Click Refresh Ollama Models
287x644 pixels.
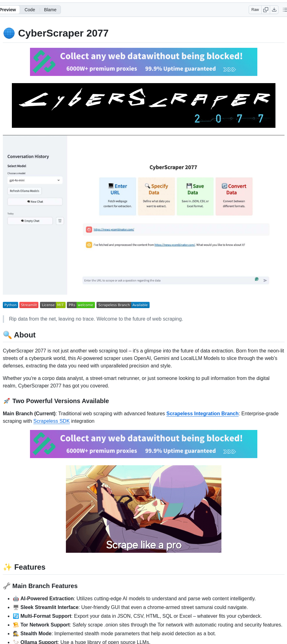click(x=24, y=191)
